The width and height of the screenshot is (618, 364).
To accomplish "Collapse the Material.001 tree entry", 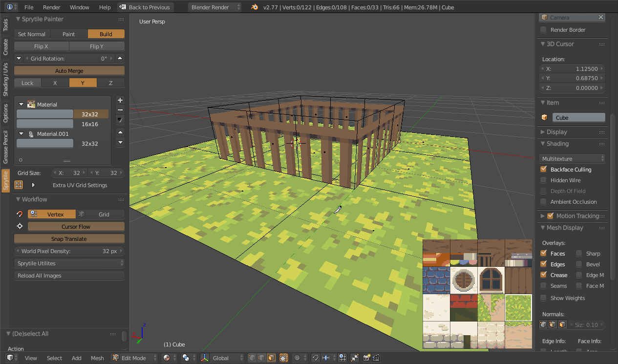I will click(x=21, y=133).
